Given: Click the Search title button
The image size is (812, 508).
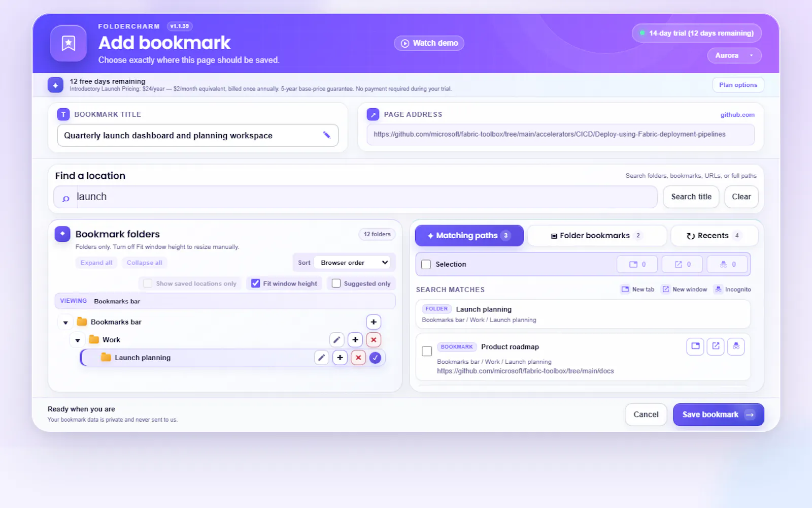Looking at the screenshot, I should pos(691,197).
